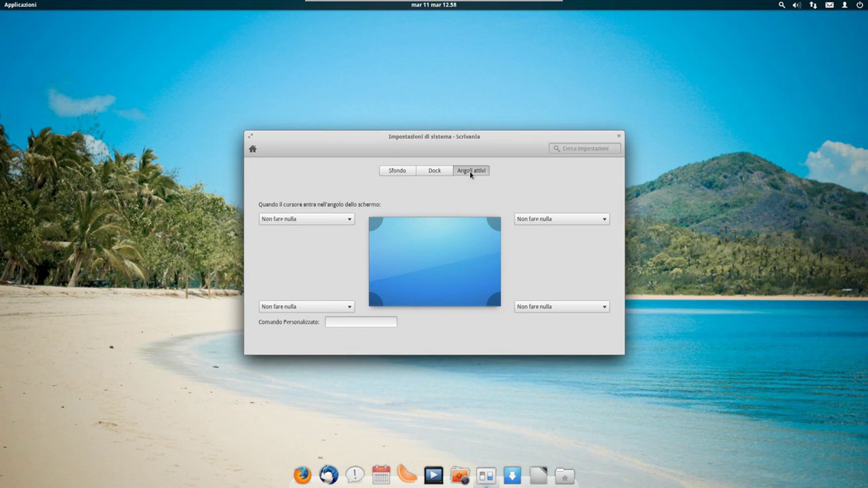The image size is (868, 488).
Task: Open the calendar app in dock
Action: click(381, 475)
